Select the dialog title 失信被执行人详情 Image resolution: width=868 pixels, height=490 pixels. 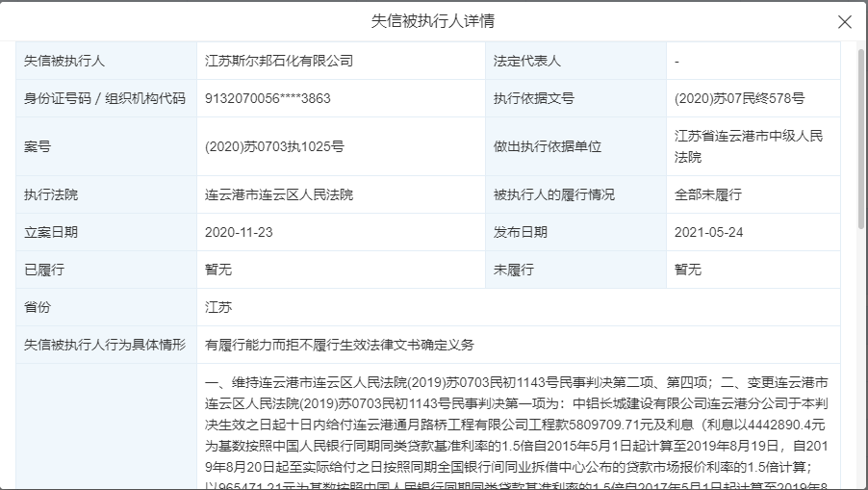(433, 21)
